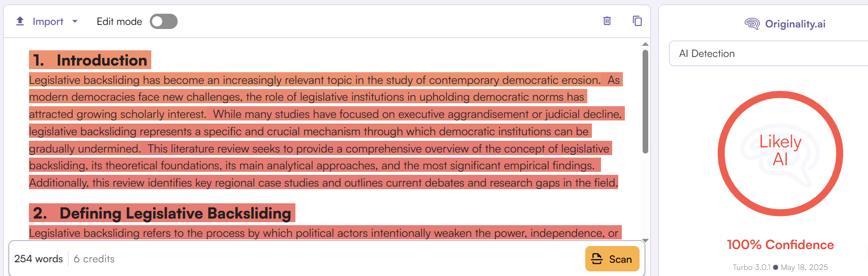This screenshot has height=276, width=868.
Task: Open the AI Detection dropdown
Action: 769,53
